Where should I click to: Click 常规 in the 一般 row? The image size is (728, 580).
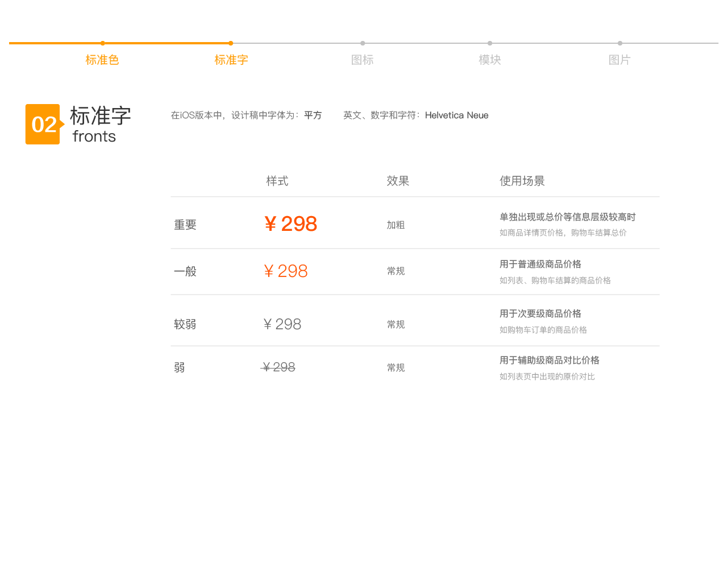(396, 271)
